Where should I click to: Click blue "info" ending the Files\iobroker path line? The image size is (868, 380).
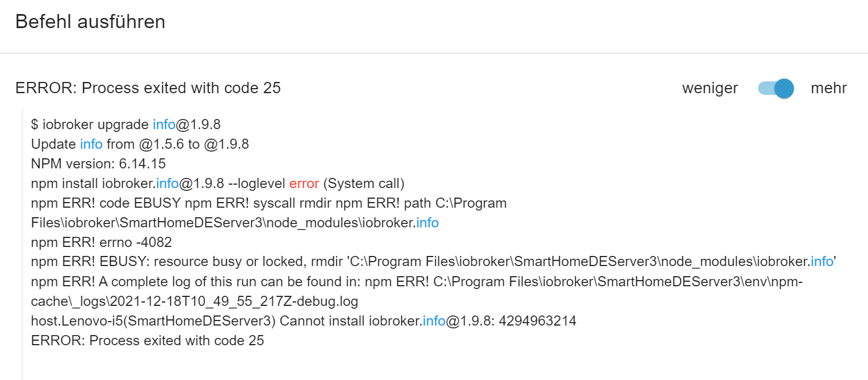pos(427,223)
